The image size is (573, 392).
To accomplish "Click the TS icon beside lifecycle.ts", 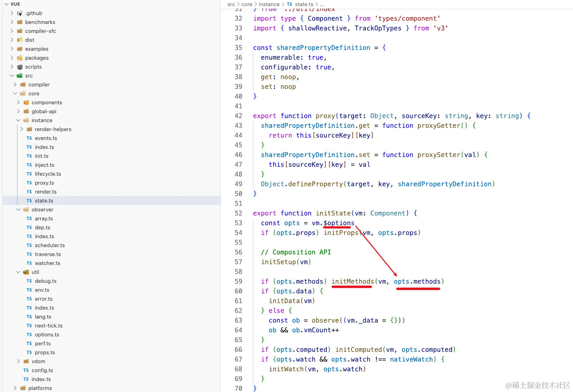I will (29, 174).
